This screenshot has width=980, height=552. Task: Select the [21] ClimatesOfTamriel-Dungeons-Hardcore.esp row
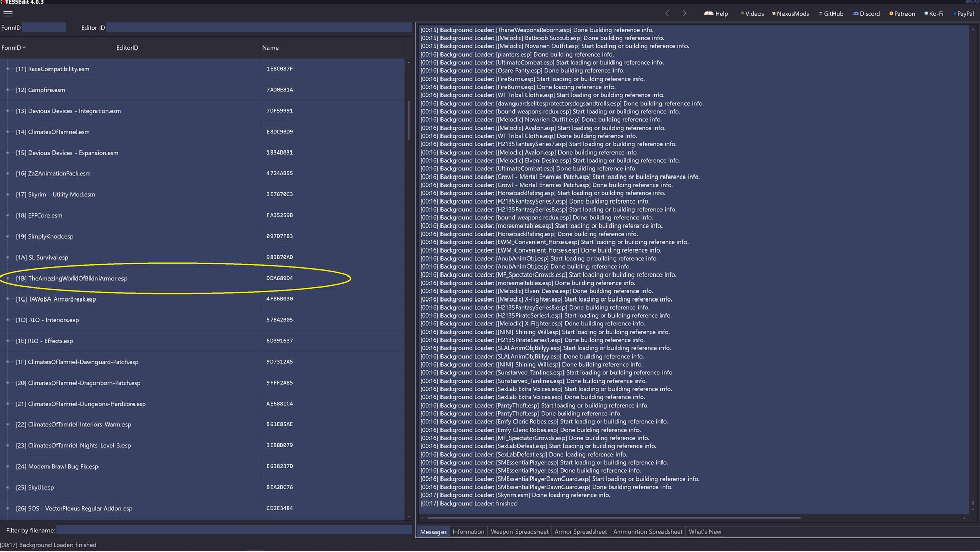click(x=202, y=404)
